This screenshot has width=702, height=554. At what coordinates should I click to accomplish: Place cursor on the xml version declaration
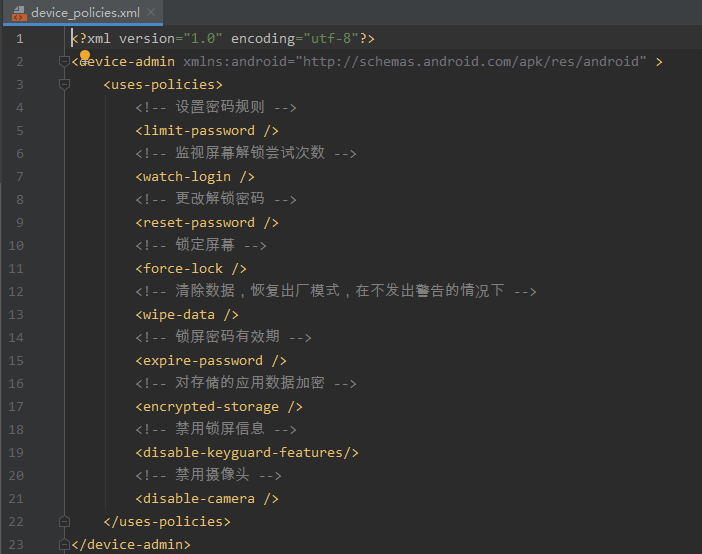click(223, 39)
